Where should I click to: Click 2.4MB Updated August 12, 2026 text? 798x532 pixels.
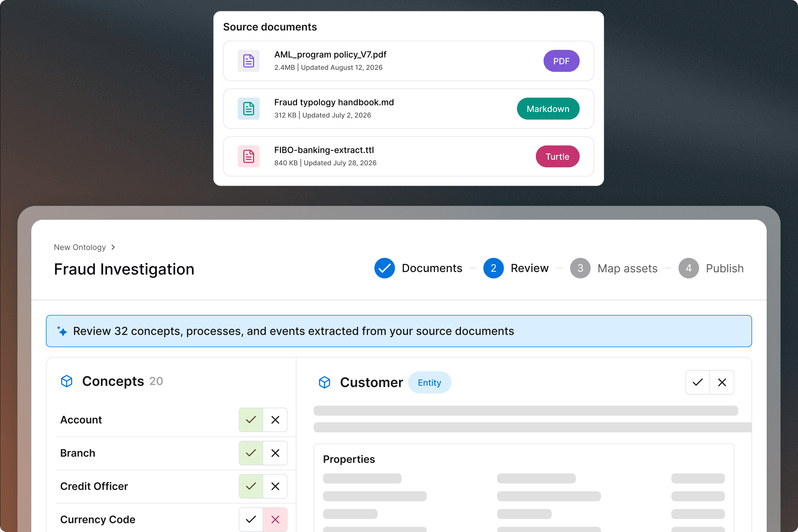point(328,68)
